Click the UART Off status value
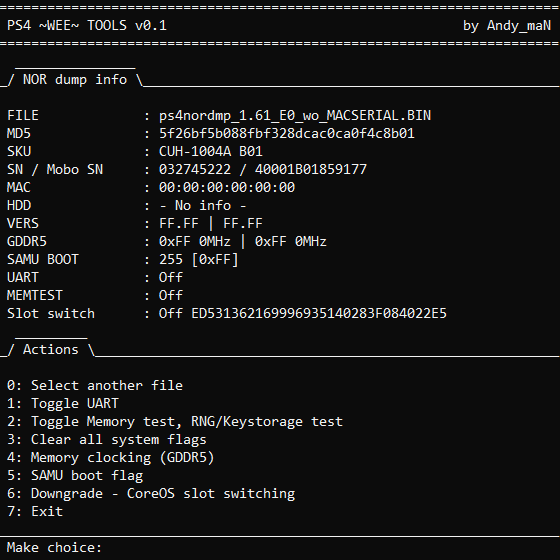Screen dimensions: 560x560 point(171,278)
